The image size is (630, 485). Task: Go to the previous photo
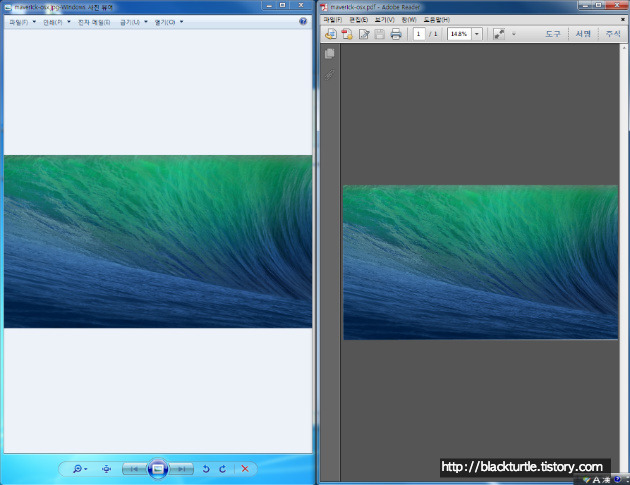pos(134,469)
